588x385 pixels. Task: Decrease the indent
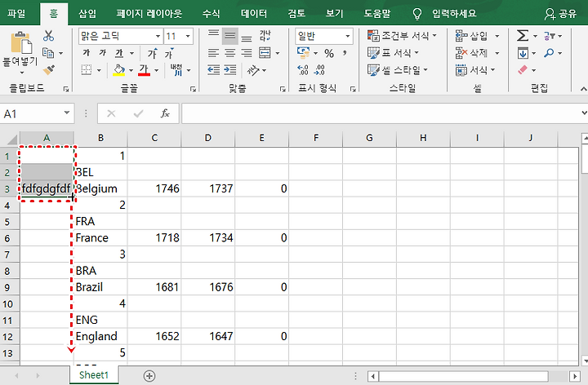click(213, 70)
